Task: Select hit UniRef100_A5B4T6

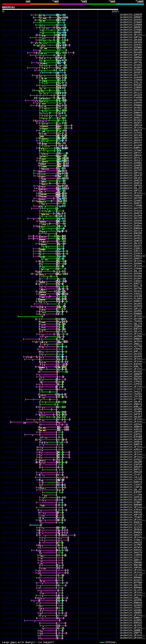Action: [131, 404]
